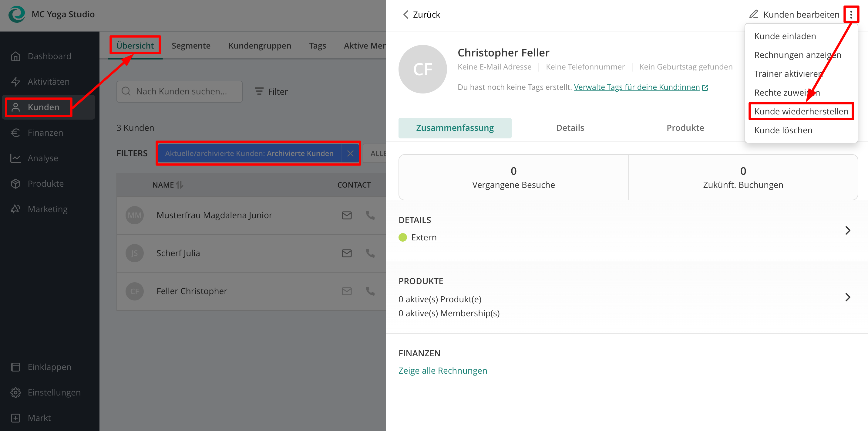Select Kunden in the sidebar

(49, 107)
